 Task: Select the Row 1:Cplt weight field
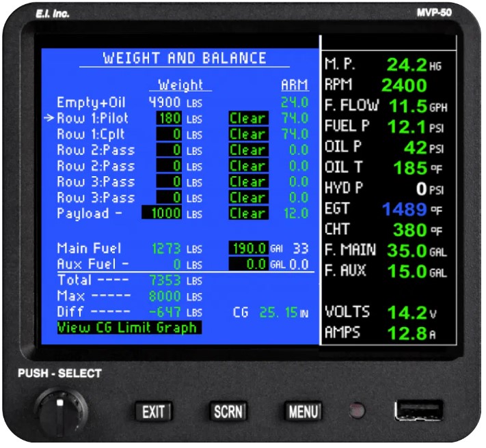pyautogui.click(x=170, y=135)
